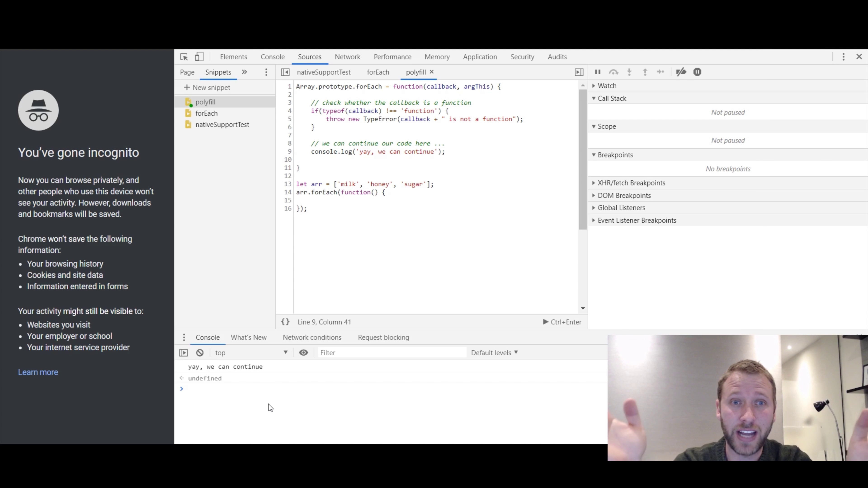Select the Console tab in DevTools
Image resolution: width=868 pixels, height=488 pixels.
tap(272, 56)
